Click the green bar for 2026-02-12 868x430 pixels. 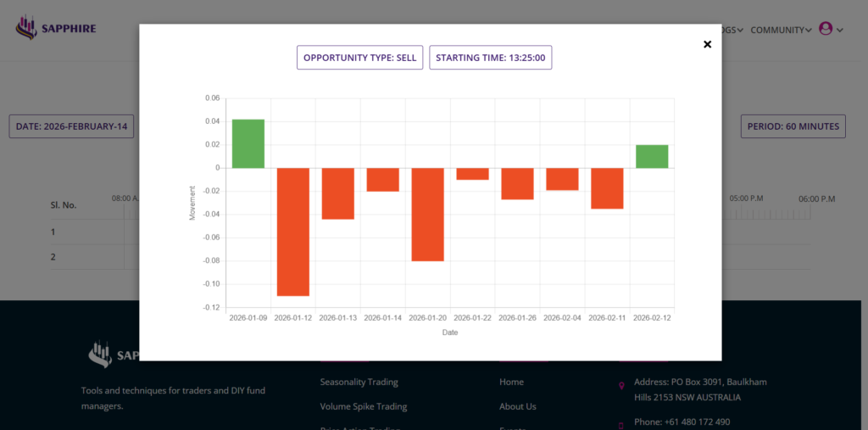pos(652,156)
